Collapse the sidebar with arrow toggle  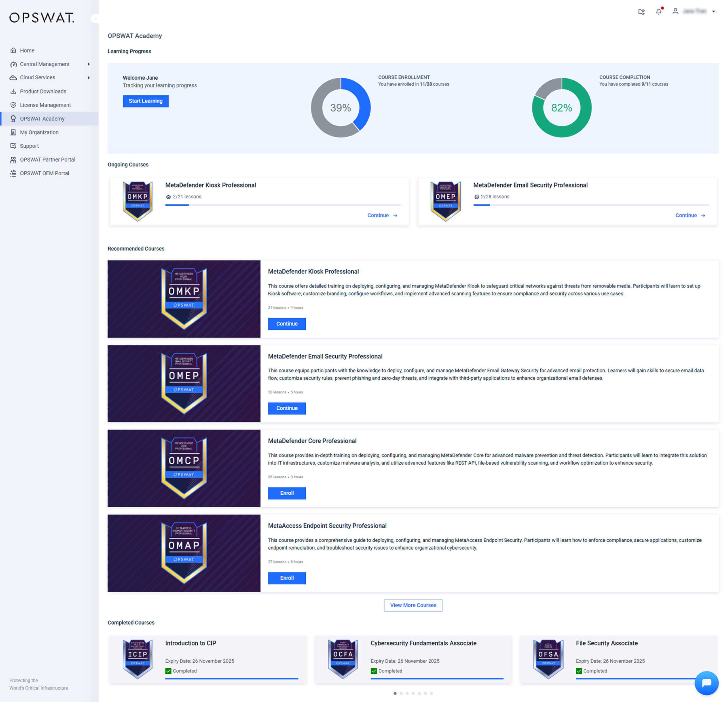tap(96, 18)
